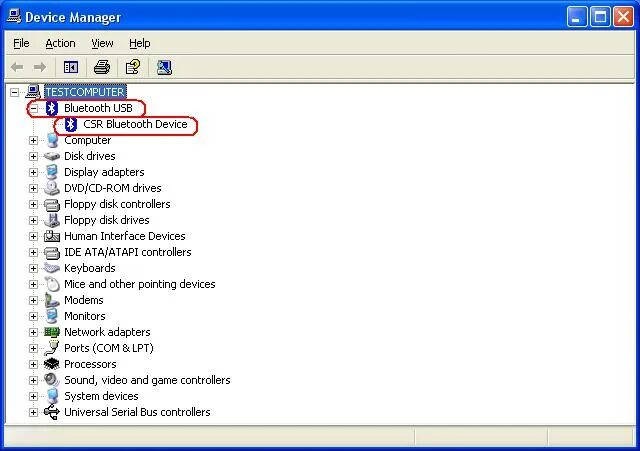The height and width of the screenshot is (451, 640).
Task: Collapse the Bluetooth USB node
Action: (x=33, y=108)
